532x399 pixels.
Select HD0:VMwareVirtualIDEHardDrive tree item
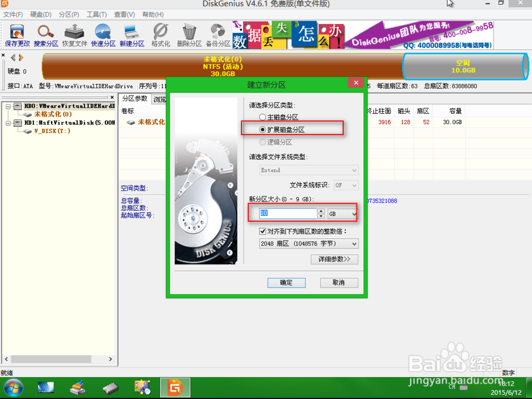[70, 106]
